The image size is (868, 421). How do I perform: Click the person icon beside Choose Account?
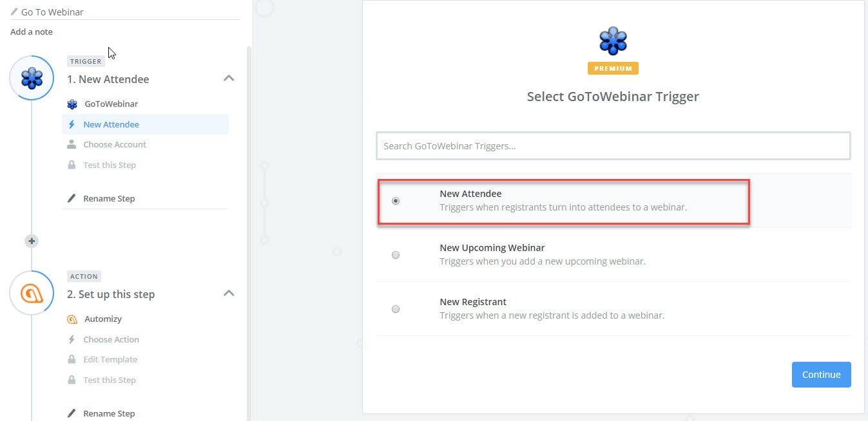pos(72,144)
